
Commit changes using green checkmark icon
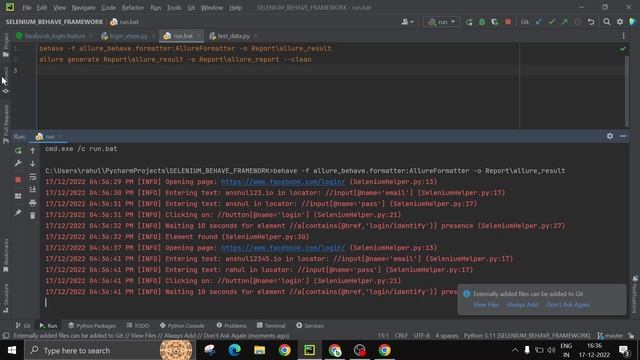(551, 22)
